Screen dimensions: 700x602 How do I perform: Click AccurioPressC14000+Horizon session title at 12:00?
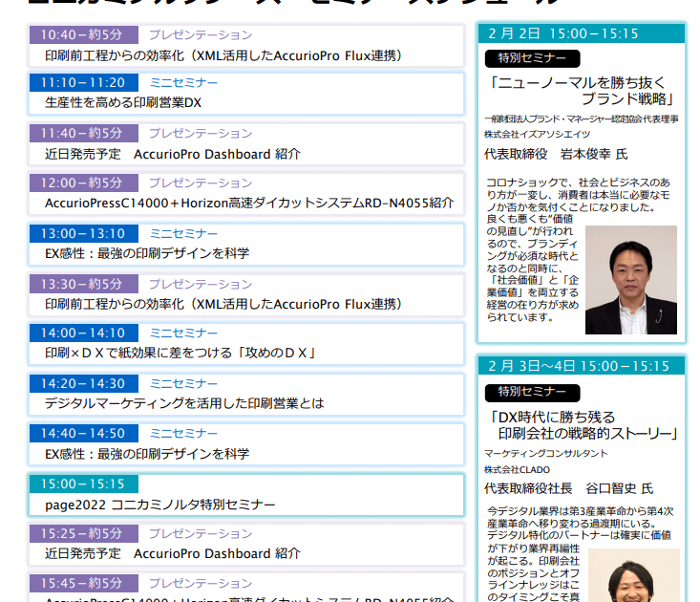point(249,204)
